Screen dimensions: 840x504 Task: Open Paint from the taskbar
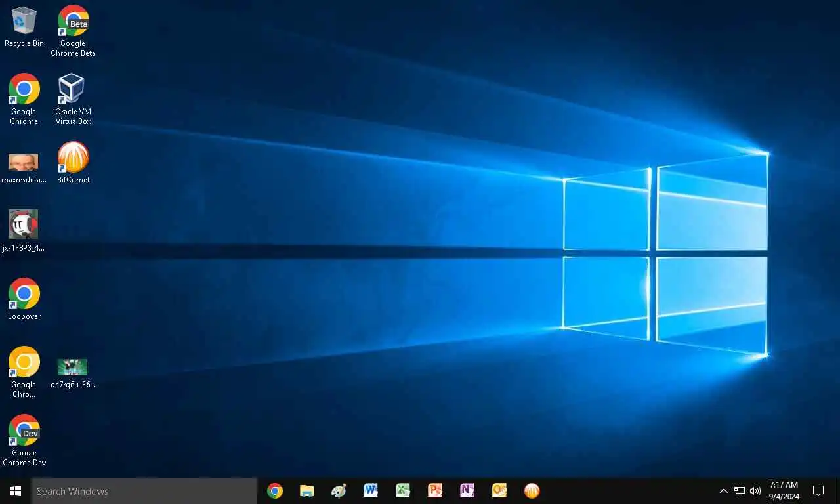tap(339, 491)
